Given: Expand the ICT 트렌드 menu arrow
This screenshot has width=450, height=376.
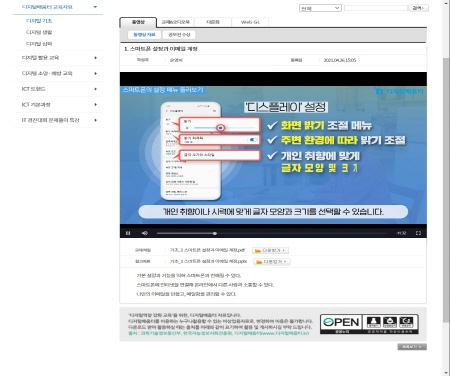Looking at the screenshot, I should 96,89.
